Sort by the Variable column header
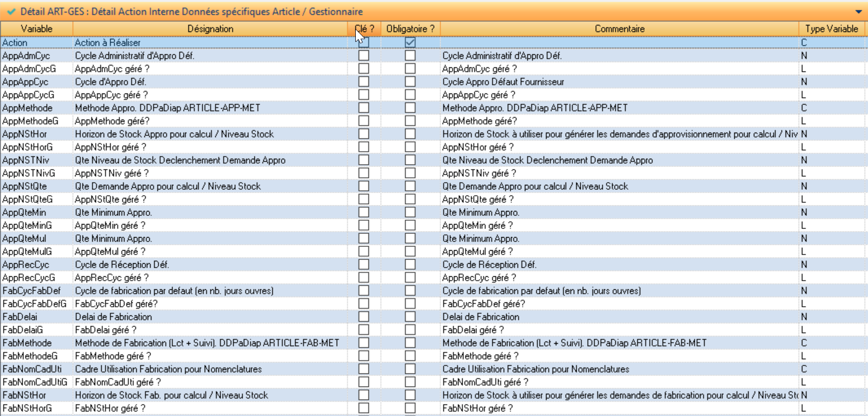This screenshot has width=868, height=416. (36, 29)
